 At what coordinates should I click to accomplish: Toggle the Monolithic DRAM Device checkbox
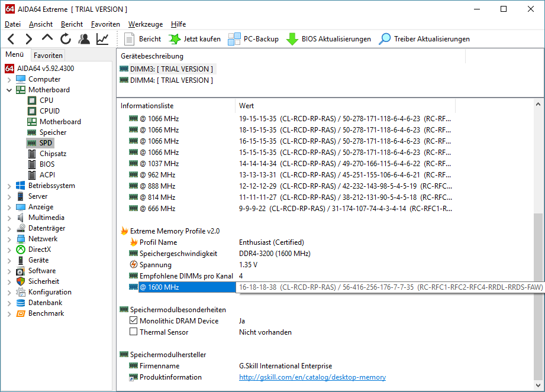coord(134,320)
